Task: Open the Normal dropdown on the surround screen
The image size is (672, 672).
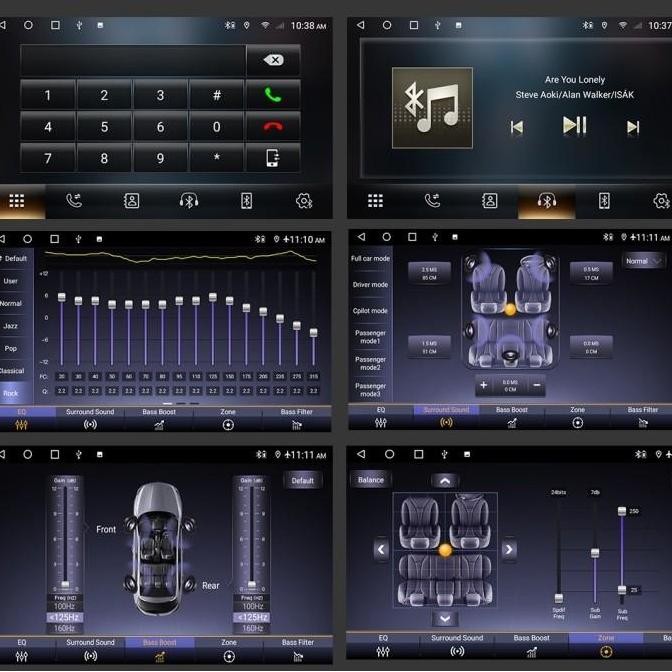Action: click(642, 261)
